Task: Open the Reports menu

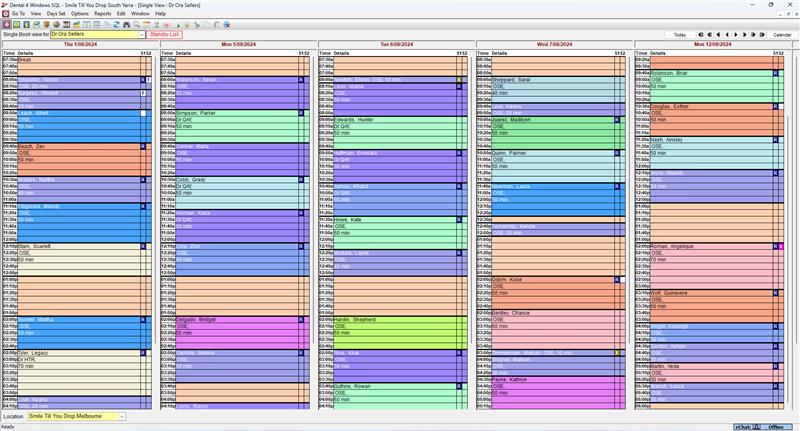Action: coord(103,14)
